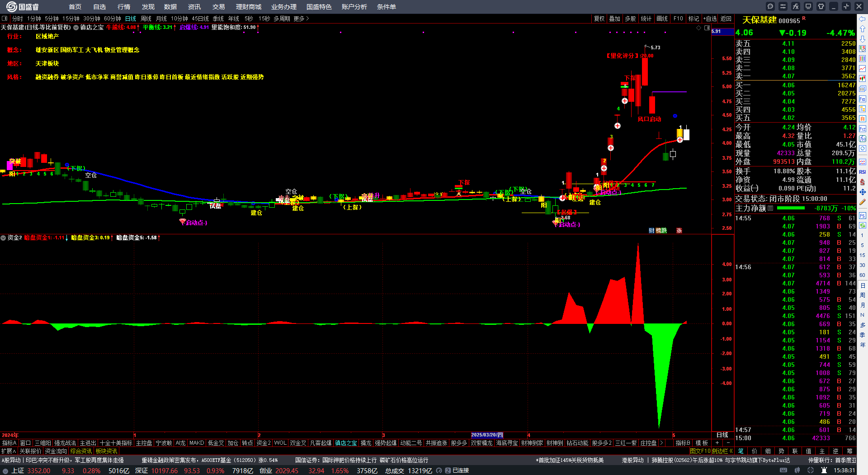Click the 复权 button
868x475 pixels.
click(x=599, y=19)
